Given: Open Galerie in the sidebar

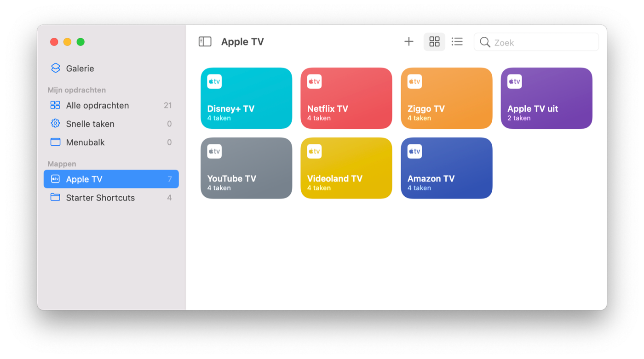Looking at the screenshot, I should click(111, 68).
